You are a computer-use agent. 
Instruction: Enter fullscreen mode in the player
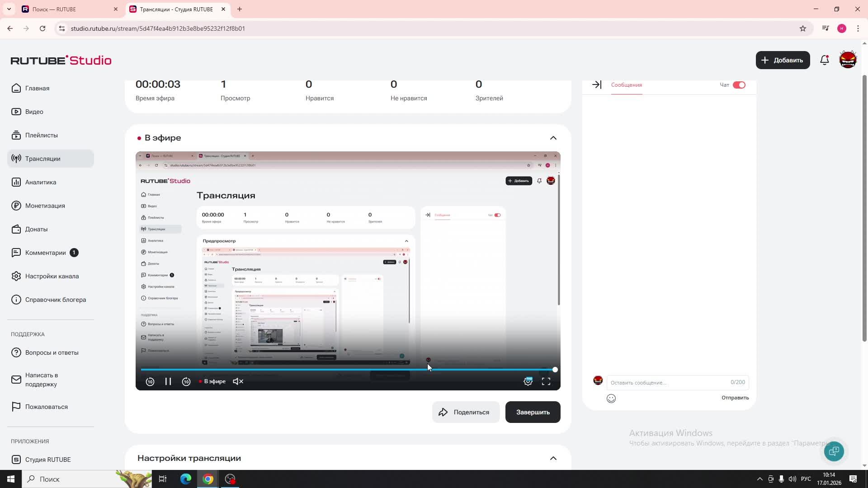click(x=546, y=382)
